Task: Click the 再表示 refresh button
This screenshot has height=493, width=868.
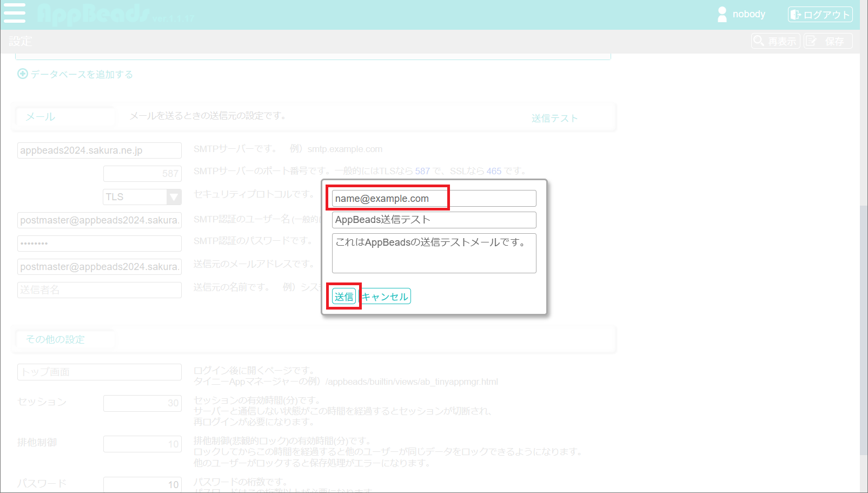Action: click(776, 41)
